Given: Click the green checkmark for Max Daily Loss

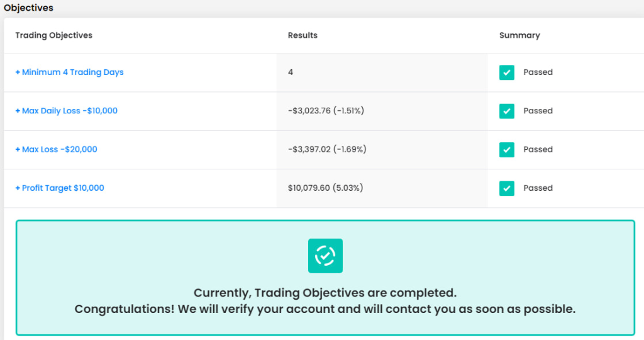Looking at the screenshot, I should [x=507, y=111].
